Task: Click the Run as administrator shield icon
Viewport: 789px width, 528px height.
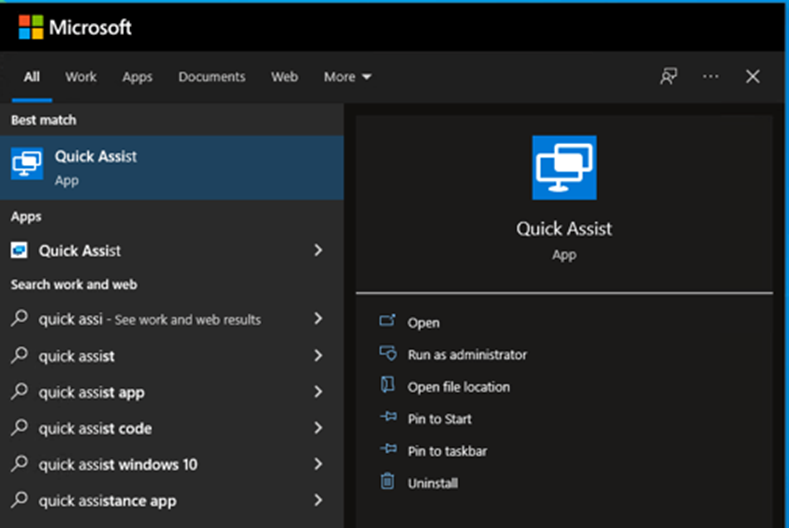Action: [x=388, y=354]
